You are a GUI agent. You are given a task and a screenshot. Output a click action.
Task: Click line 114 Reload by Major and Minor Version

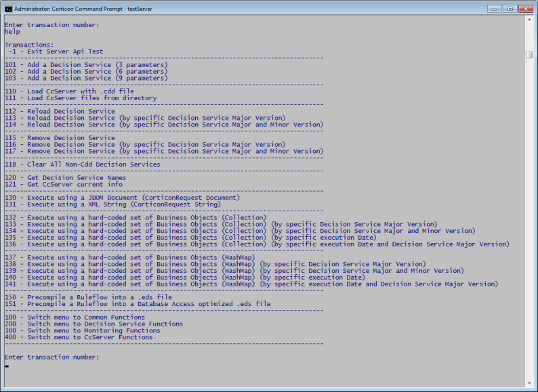(164, 125)
